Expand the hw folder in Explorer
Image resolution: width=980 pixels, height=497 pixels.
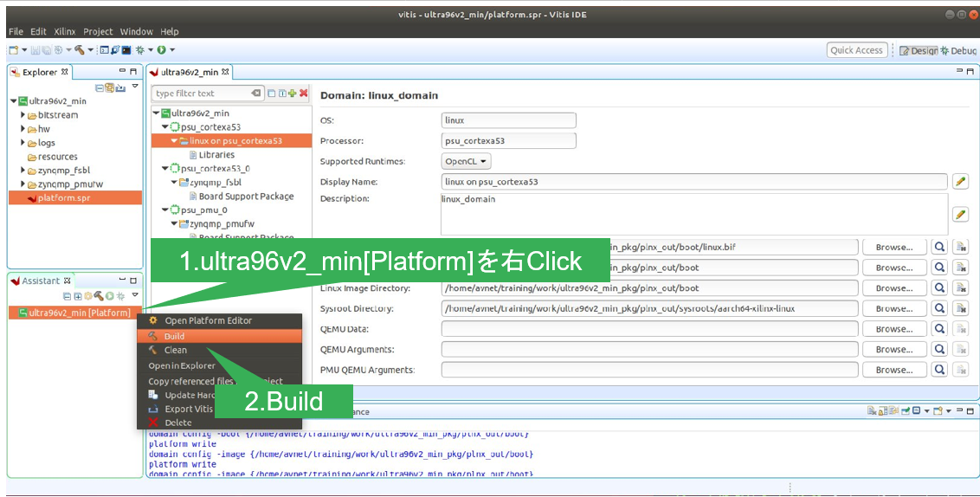coord(23,129)
